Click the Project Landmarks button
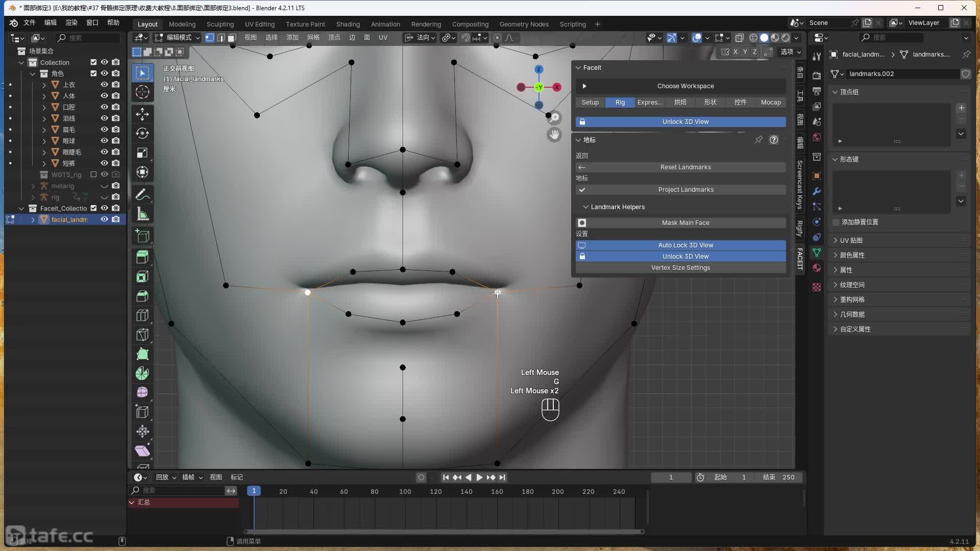 pos(681,190)
